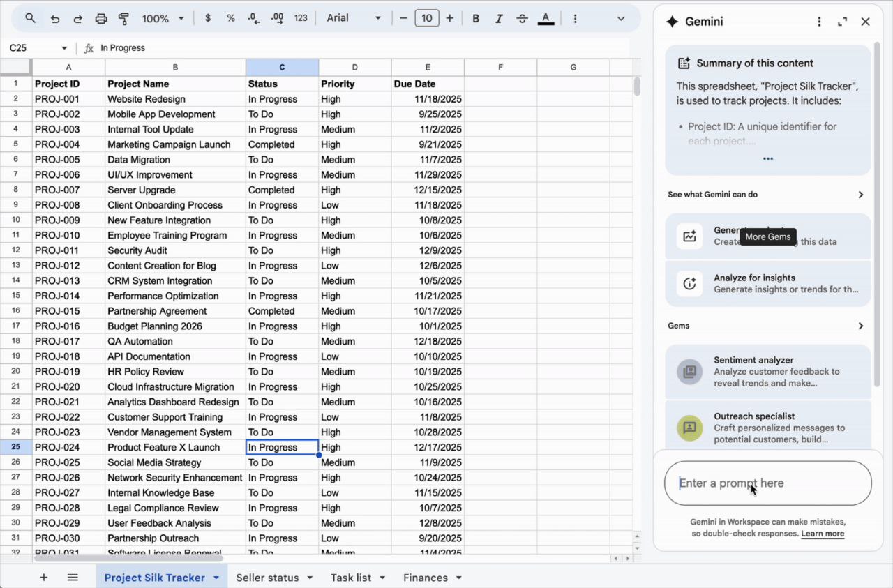The width and height of the screenshot is (893, 588).
Task: Click the search magnifier icon in toolbar
Action: coord(30,19)
